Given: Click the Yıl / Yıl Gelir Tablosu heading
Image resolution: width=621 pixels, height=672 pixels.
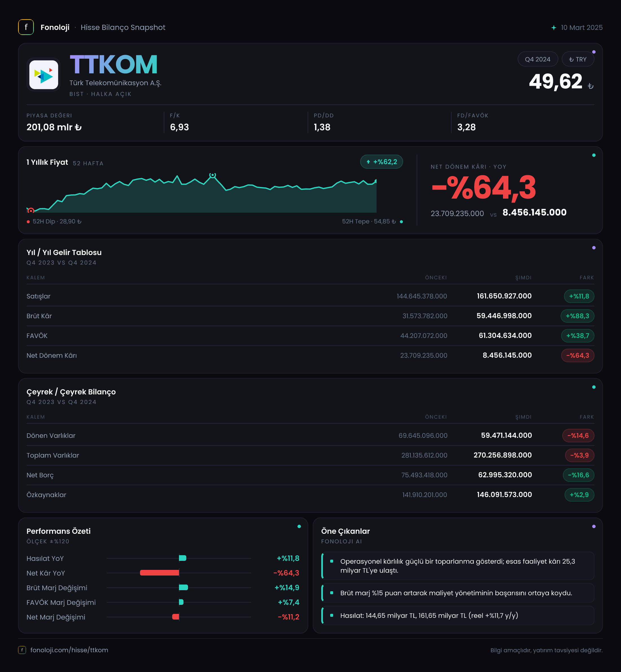Looking at the screenshot, I should point(64,252).
